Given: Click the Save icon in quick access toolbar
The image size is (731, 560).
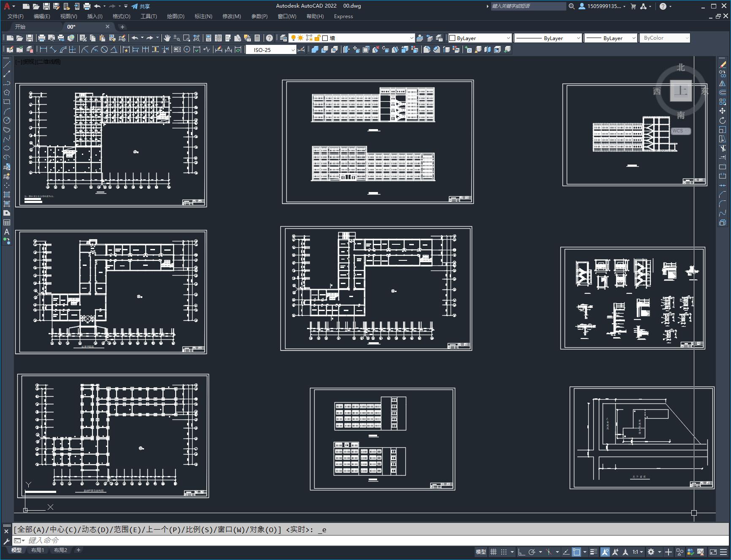Looking at the screenshot, I should tap(46, 6).
